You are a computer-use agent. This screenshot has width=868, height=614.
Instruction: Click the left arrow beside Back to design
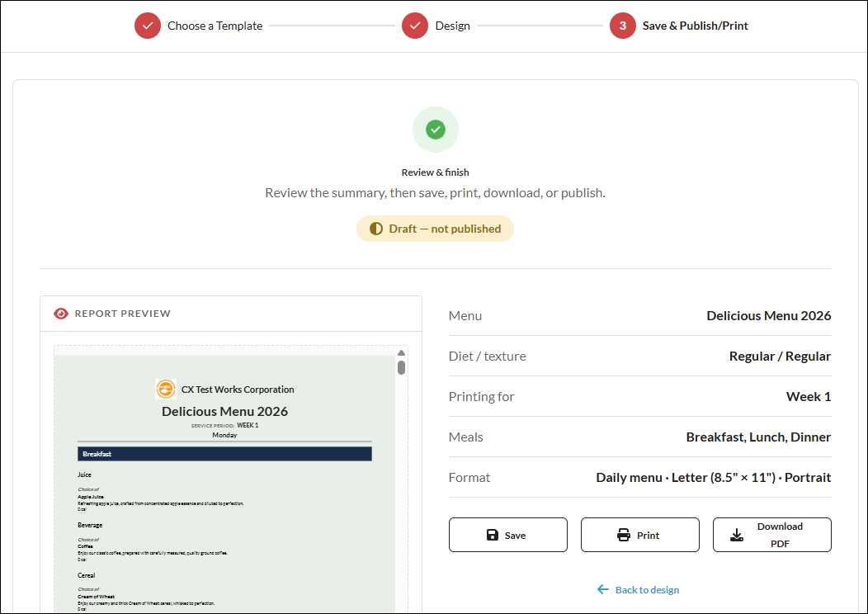[603, 589]
